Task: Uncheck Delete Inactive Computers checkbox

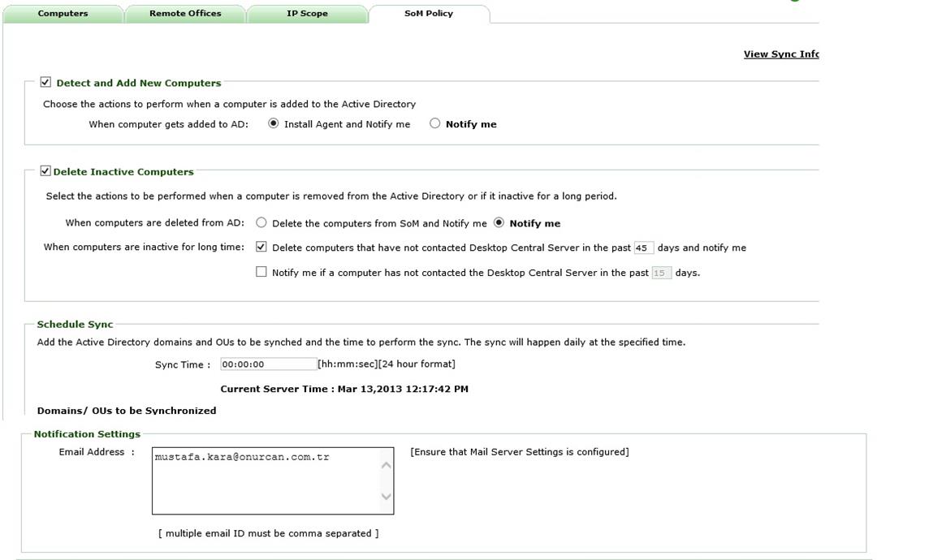Action: click(45, 171)
